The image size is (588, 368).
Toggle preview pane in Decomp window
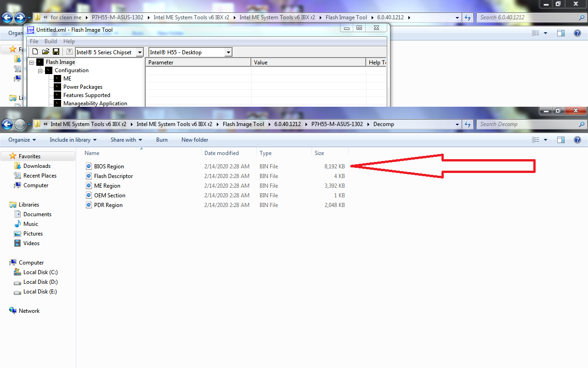[x=561, y=140]
